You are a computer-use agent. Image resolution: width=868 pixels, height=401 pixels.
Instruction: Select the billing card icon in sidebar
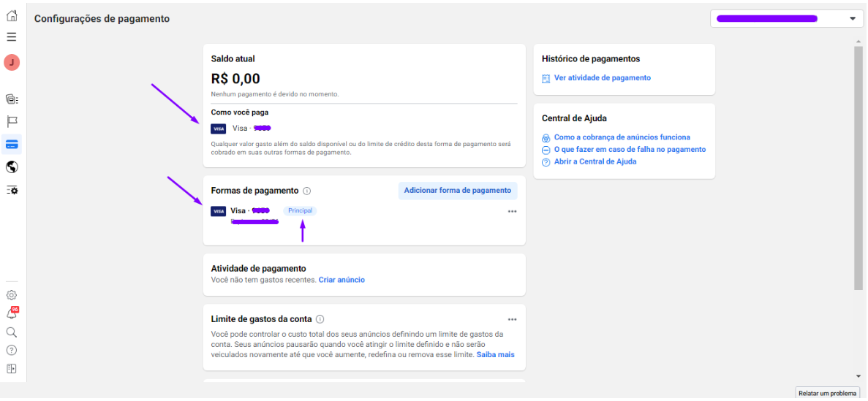pos(12,145)
